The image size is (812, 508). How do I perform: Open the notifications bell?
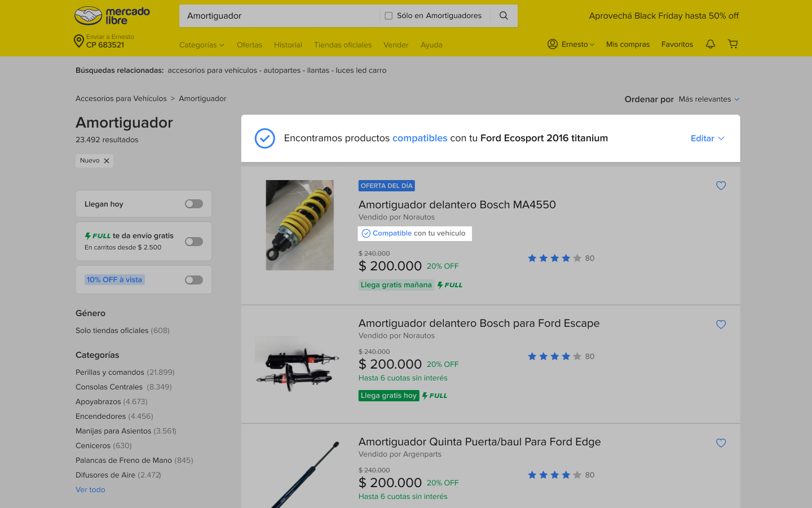[x=710, y=44]
